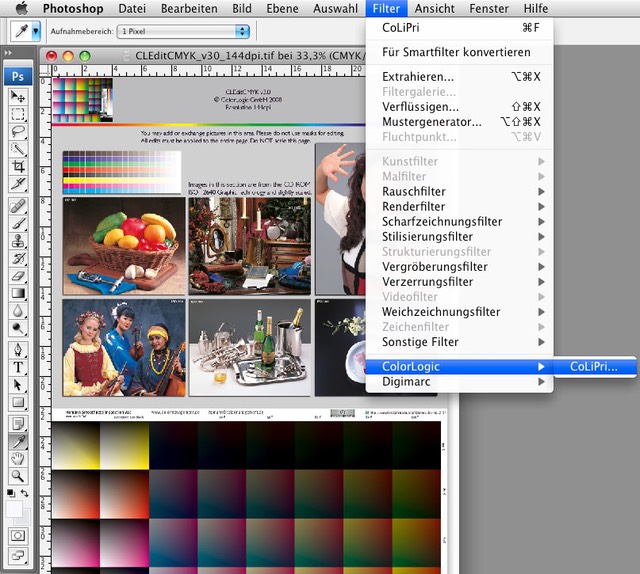This screenshot has width=640, height=574.
Task: Select the Notes tool
Action: [18, 424]
